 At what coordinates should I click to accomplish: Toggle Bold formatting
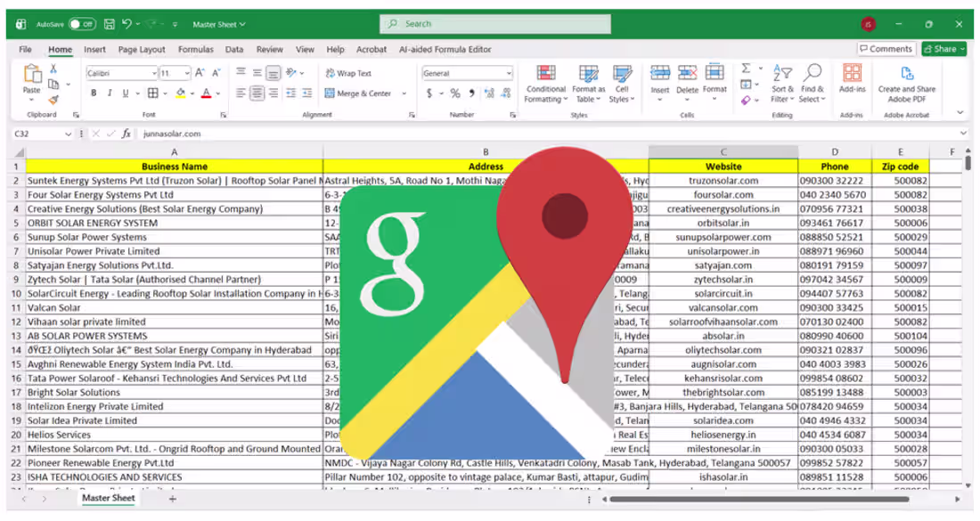(x=94, y=94)
